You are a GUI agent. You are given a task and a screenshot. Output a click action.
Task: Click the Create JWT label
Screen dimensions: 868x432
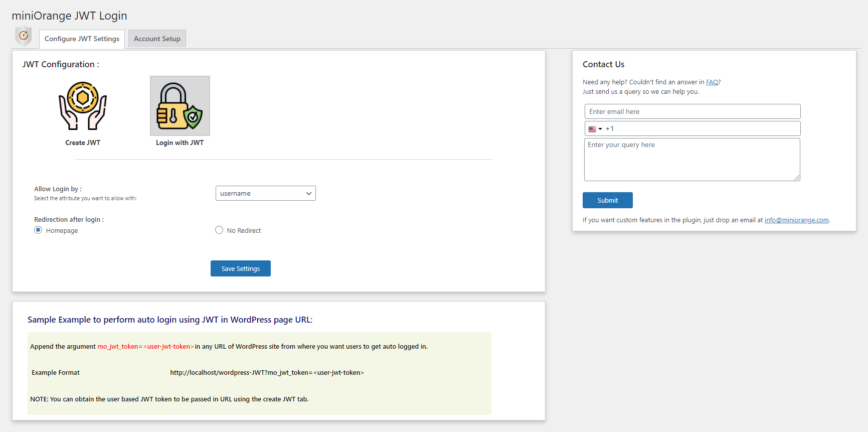pyautogui.click(x=83, y=142)
